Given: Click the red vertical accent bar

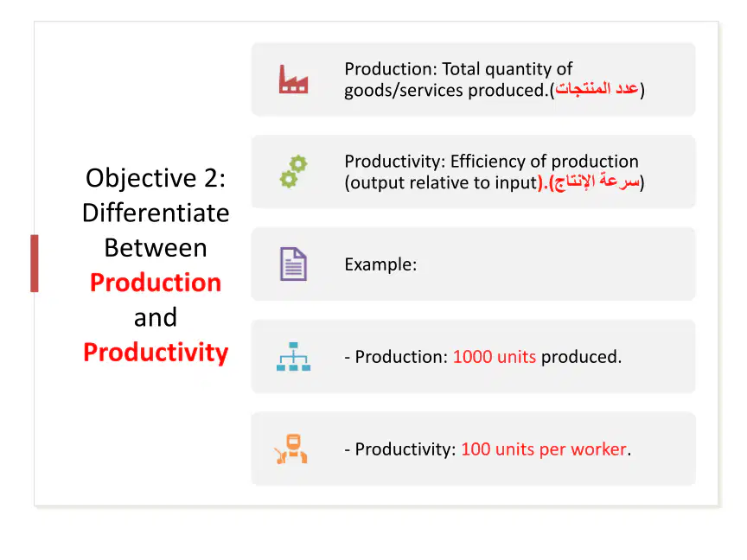Looking at the screenshot, I should tap(35, 263).
